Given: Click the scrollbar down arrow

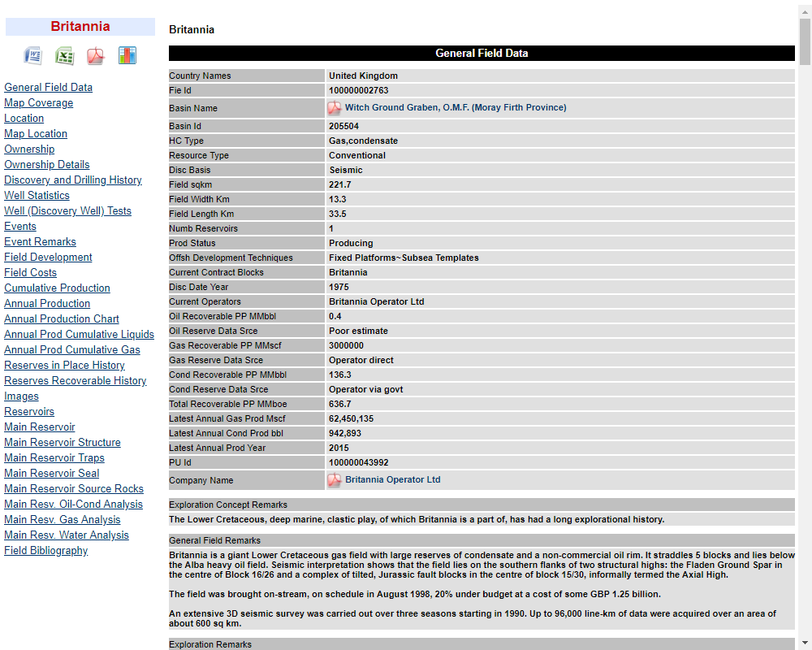Looking at the screenshot, I should [806, 643].
